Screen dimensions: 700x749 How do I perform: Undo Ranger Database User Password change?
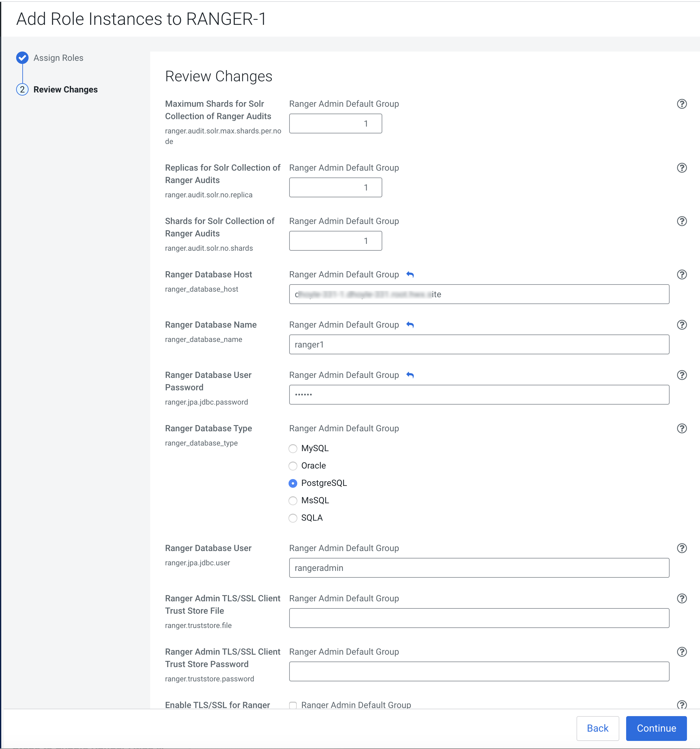click(410, 375)
